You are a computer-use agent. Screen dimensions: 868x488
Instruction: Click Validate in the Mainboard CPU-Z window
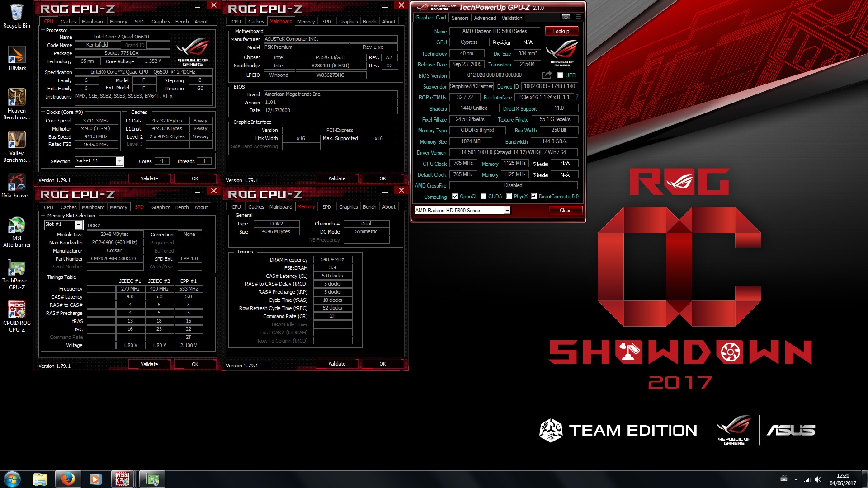[337, 178]
